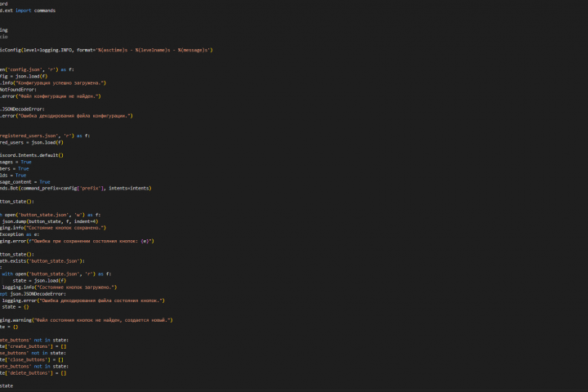Screen dimensions: 588x392
Task: Click the 'ept json.JSONDecodeError:' line
Action: (33, 294)
